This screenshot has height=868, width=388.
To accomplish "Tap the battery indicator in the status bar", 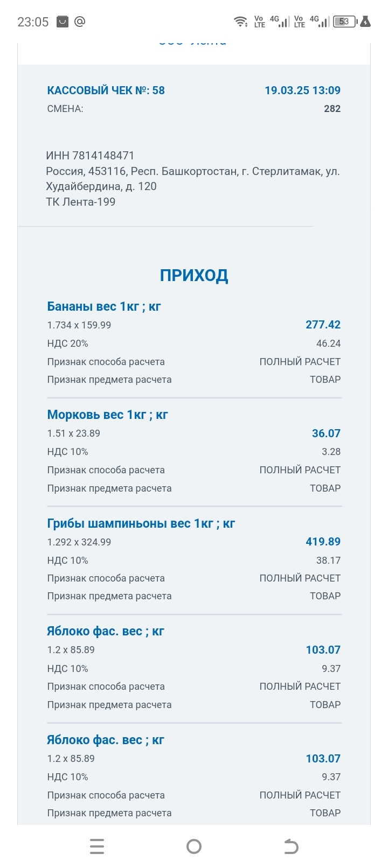I will click(x=345, y=22).
